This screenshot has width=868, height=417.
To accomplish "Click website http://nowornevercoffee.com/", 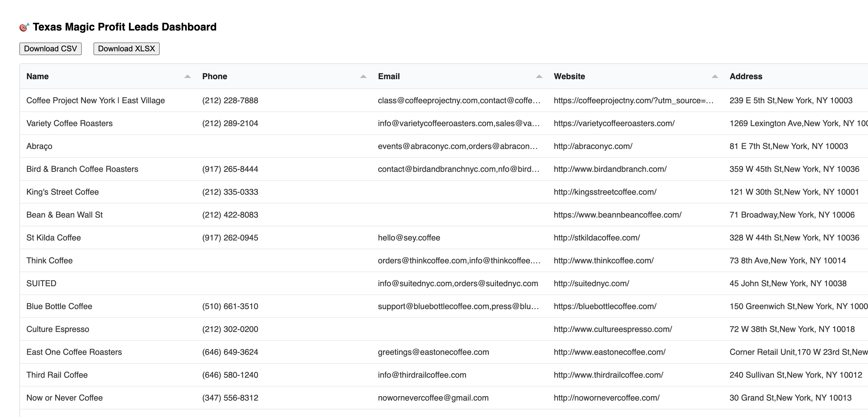I will tap(607, 398).
